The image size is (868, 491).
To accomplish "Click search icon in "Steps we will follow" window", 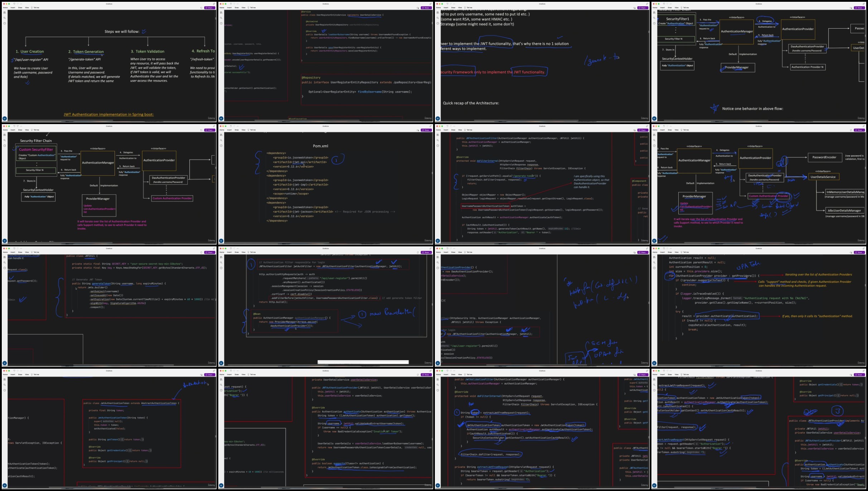I will [x=5, y=18].
